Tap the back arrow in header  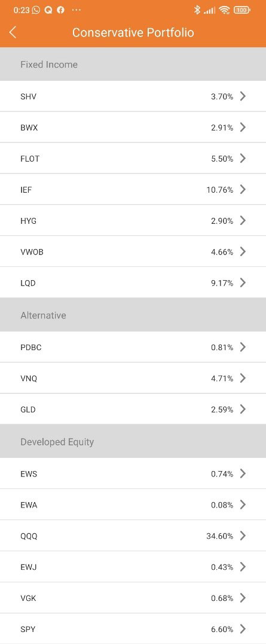coord(13,32)
